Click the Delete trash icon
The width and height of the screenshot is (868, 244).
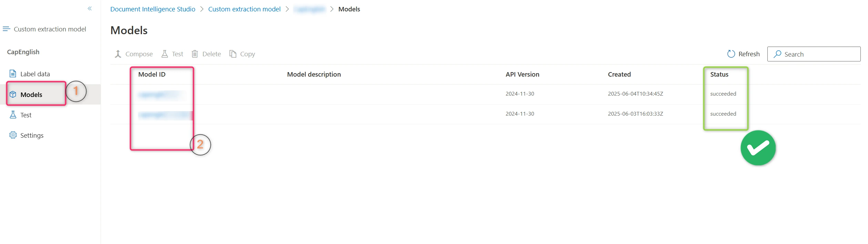(x=195, y=54)
